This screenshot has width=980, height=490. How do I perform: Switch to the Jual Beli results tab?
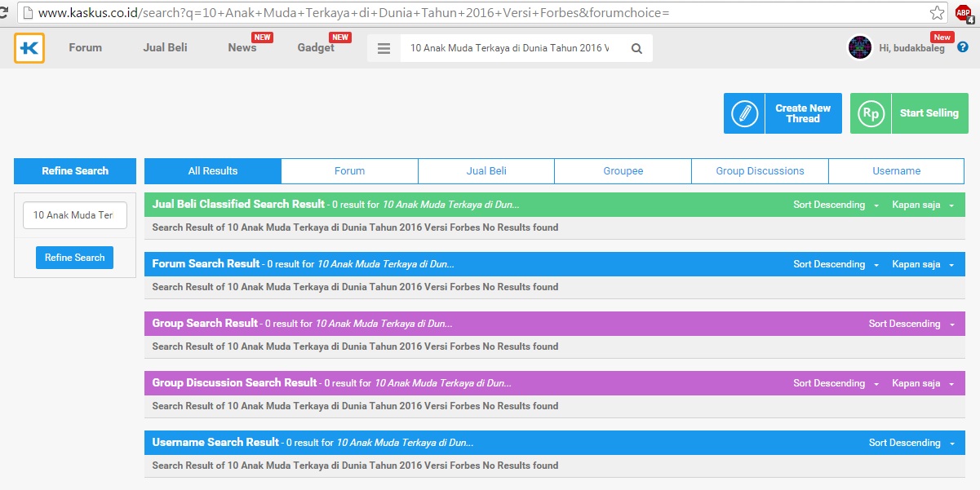pyautogui.click(x=486, y=171)
